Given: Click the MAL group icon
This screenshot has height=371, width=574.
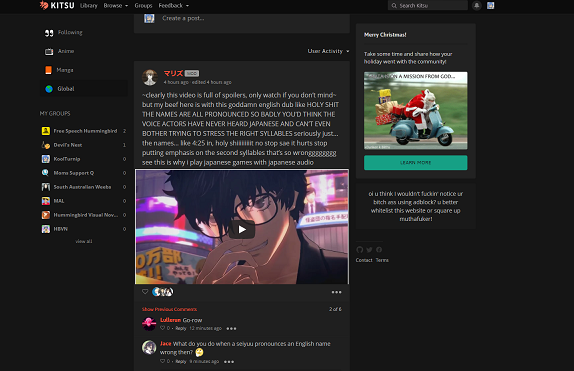Looking at the screenshot, I should 46,201.
